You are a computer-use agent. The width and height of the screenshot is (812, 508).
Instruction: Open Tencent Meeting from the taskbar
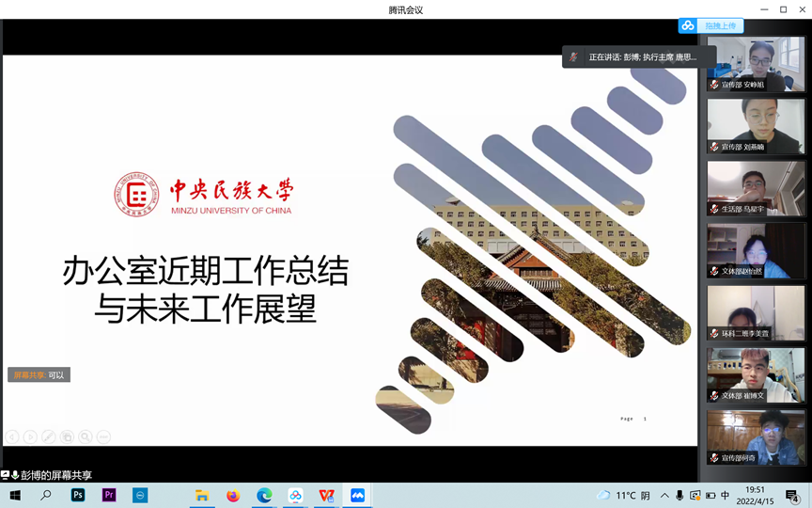(357, 495)
